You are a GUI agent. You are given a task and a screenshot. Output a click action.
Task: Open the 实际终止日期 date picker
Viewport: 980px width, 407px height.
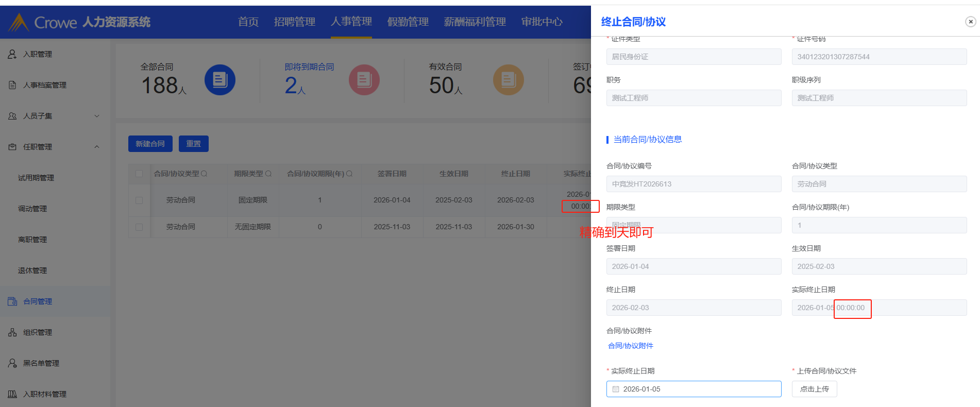click(x=694, y=389)
